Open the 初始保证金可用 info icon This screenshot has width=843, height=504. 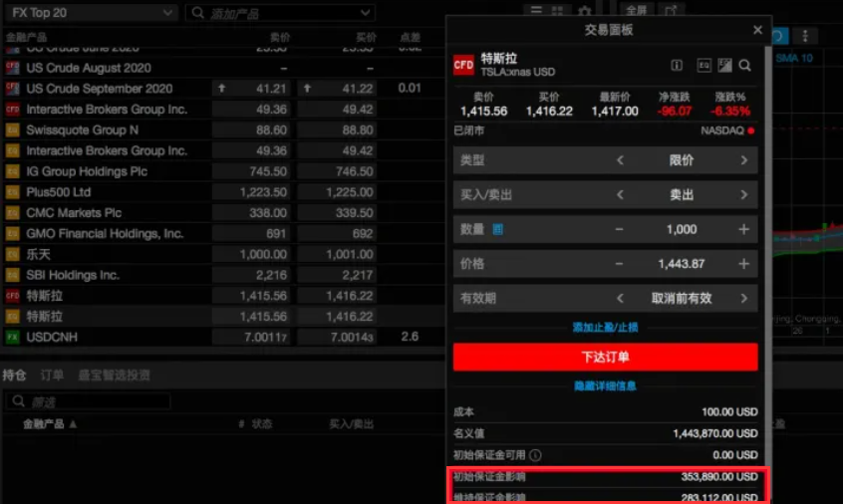[x=535, y=455]
